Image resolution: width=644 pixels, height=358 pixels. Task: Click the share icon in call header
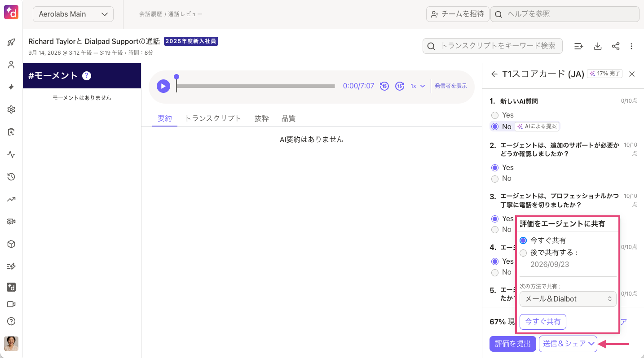click(x=616, y=46)
